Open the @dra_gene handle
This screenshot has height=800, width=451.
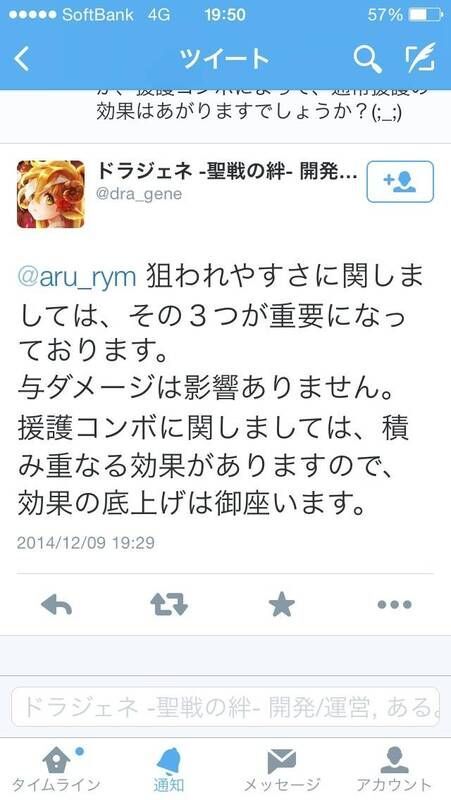(x=139, y=194)
